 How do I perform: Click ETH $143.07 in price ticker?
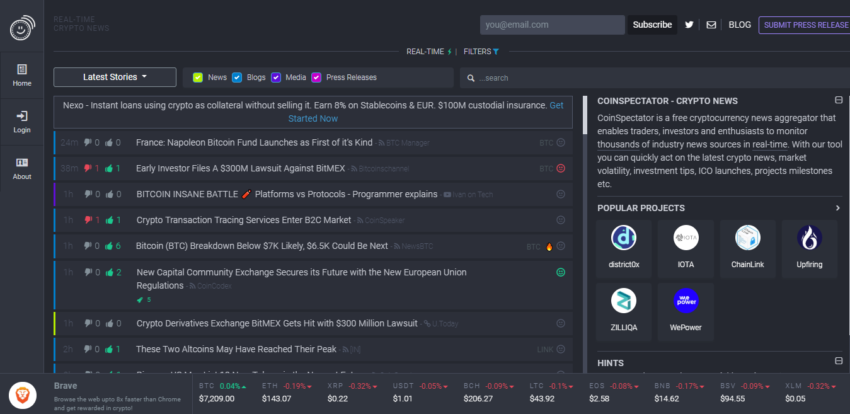click(x=287, y=392)
